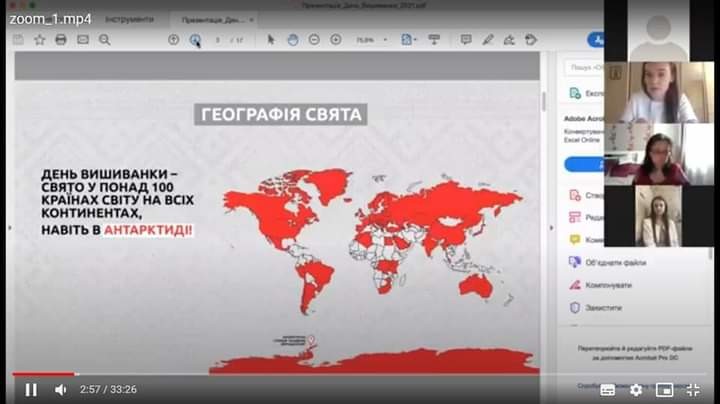Viewport: 720px width, 404px height.
Task: Click the document vertical scrollbar
Action: pyautogui.click(x=544, y=101)
